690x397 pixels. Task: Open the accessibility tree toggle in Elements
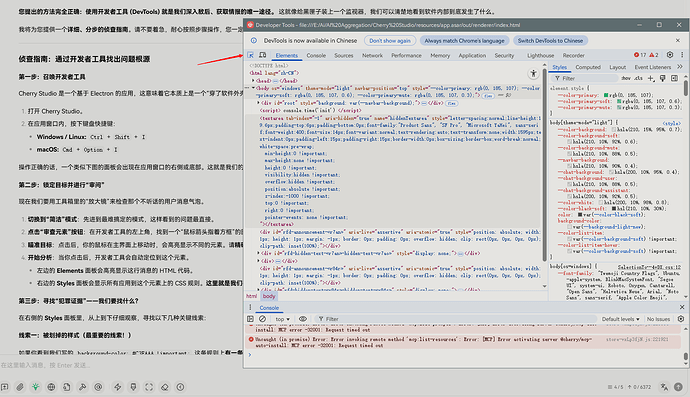pyautogui.click(x=533, y=74)
